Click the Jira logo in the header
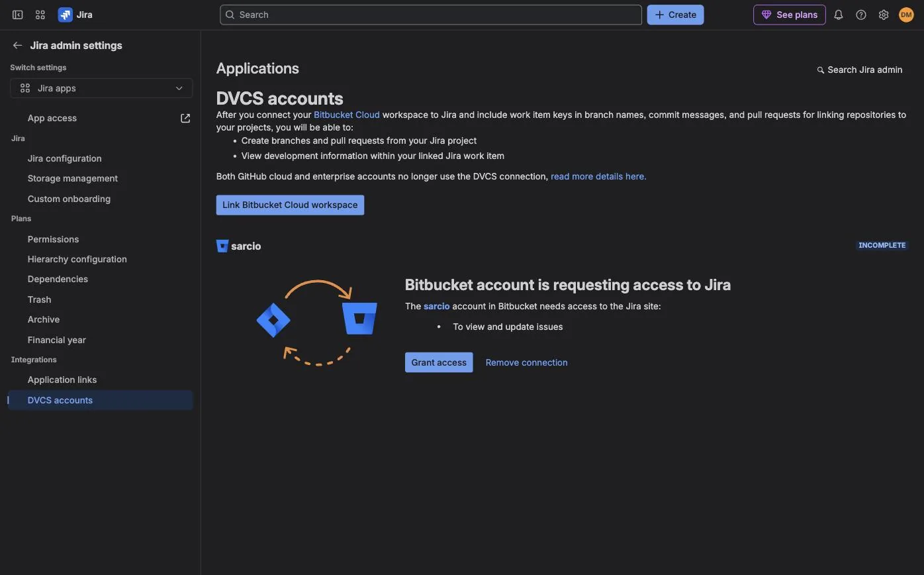Screen dimensions: 924x575 point(75,15)
